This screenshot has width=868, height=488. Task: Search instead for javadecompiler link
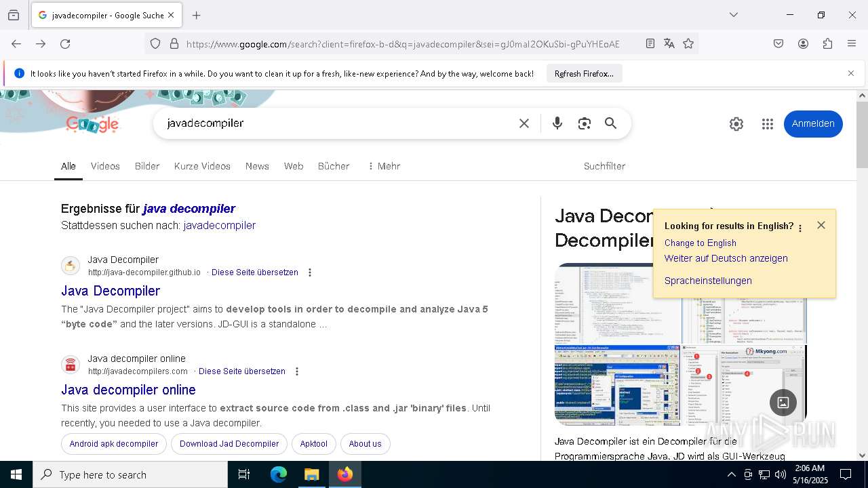click(x=220, y=226)
